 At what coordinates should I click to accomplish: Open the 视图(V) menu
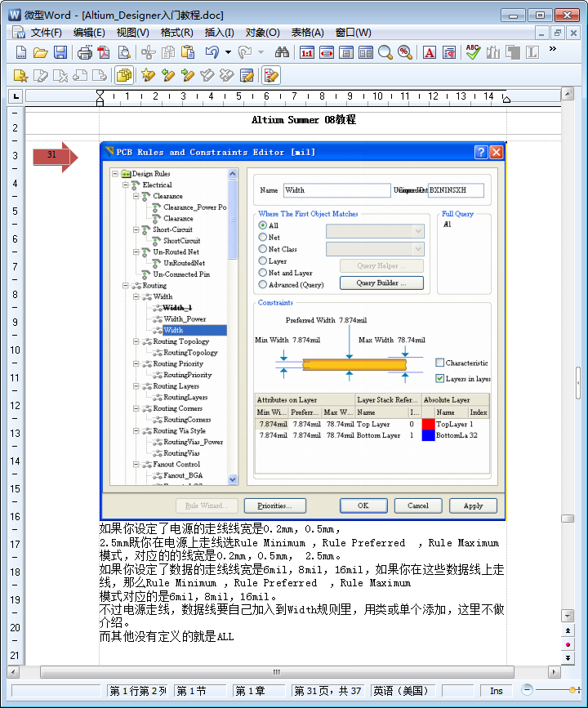(133, 33)
